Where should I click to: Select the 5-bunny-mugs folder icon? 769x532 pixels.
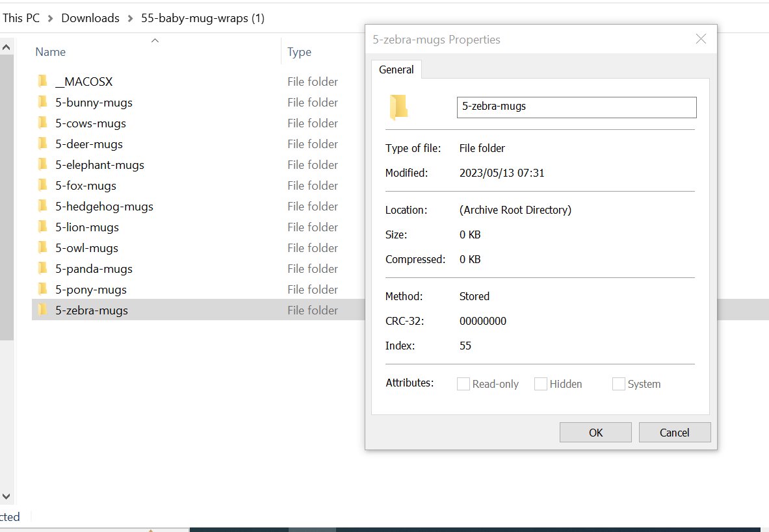43,102
